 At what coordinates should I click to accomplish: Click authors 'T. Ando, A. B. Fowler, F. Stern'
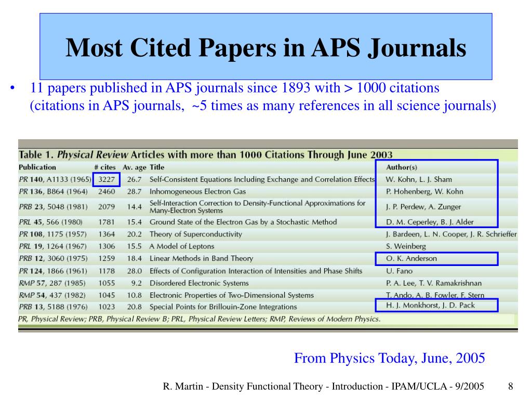435,295
